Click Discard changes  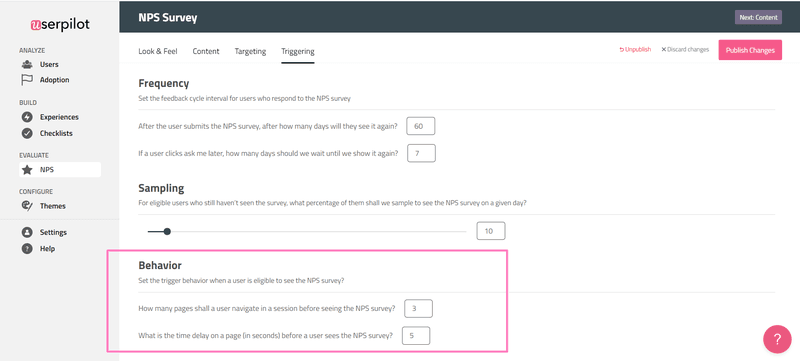[685, 49]
